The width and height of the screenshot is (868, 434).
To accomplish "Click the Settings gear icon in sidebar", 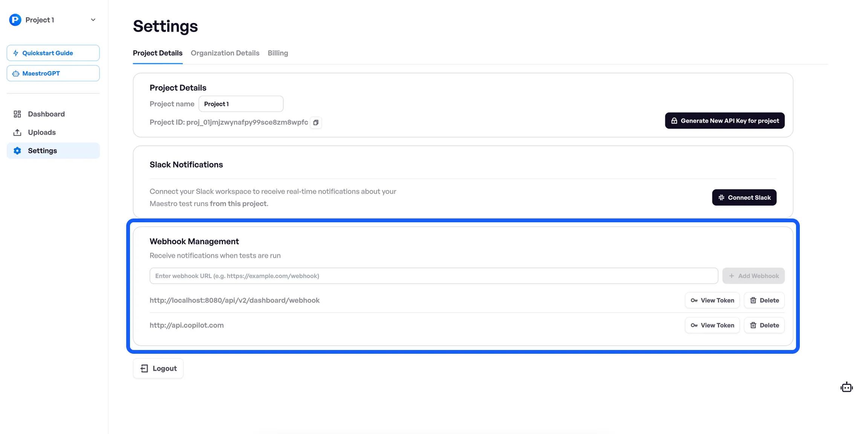I will [x=17, y=151].
